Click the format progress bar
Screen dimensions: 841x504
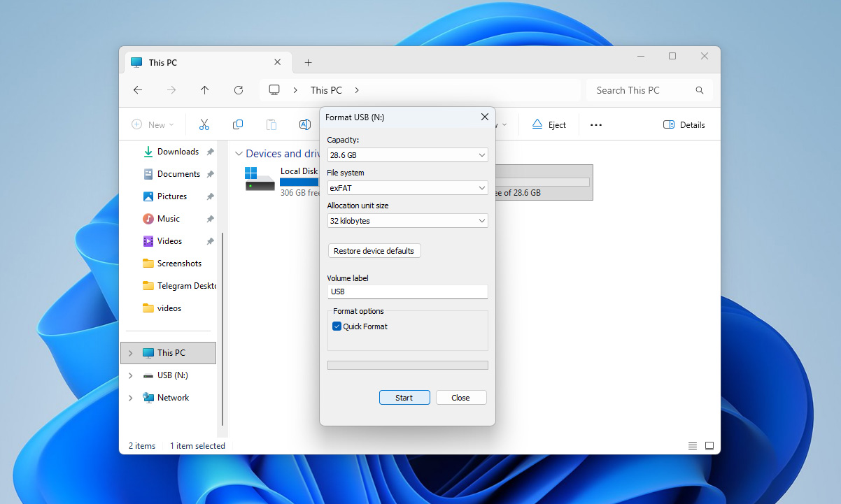(x=407, y=364)
